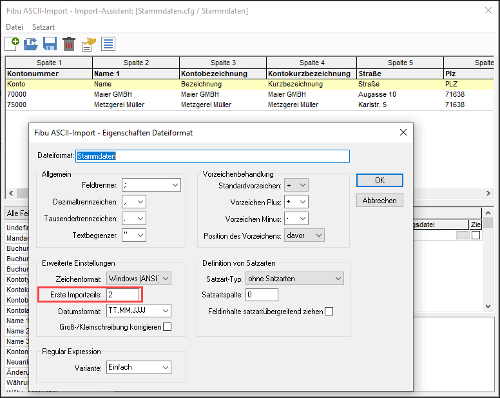Click the Abbrechen button
The height and width of the screenshot is (398, 500).
point(379,200)
